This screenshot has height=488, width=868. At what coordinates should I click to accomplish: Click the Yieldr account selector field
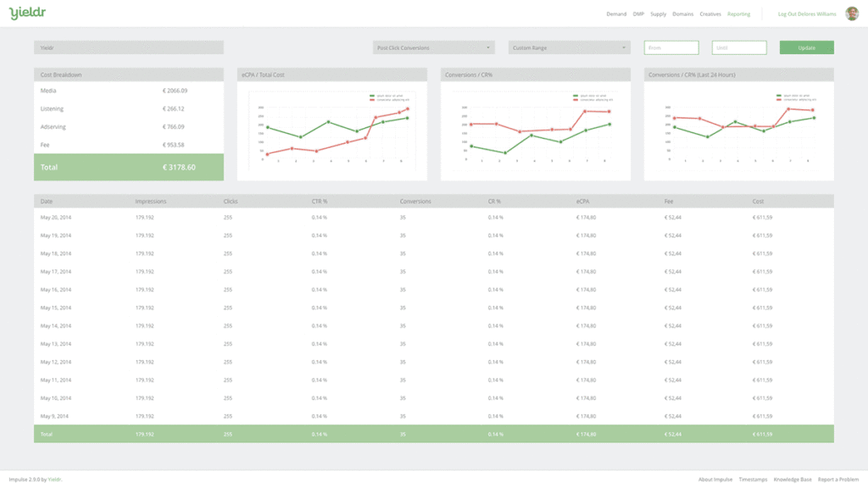tap(129, 48)
